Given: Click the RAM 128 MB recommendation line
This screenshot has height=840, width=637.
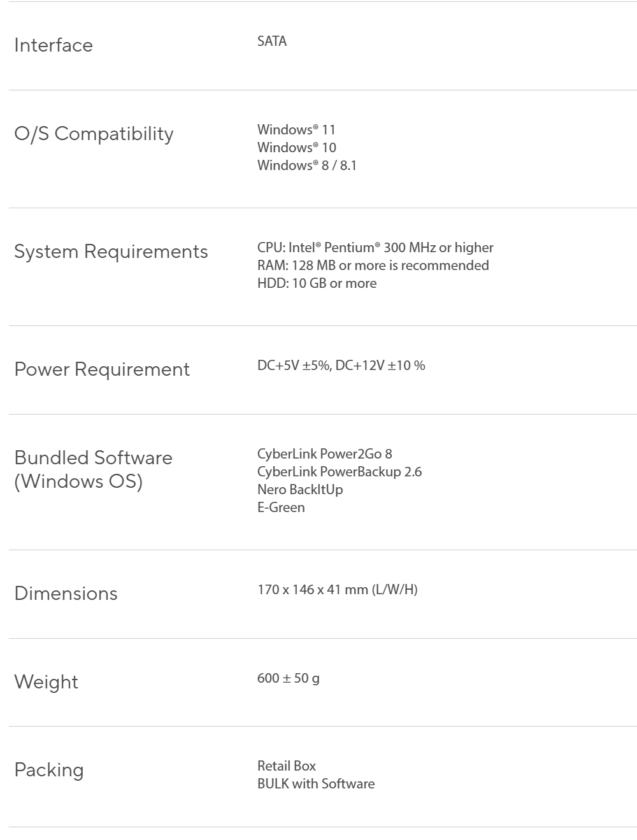Looking at the screenshot, I should pos(373,265).
